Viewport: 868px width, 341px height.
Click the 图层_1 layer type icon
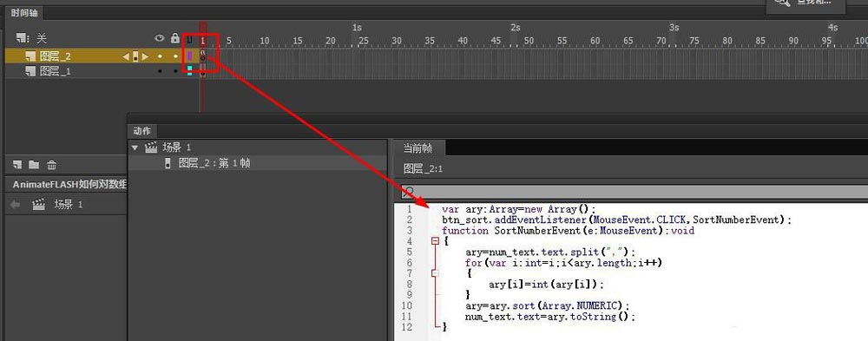(x=31, y=71)
